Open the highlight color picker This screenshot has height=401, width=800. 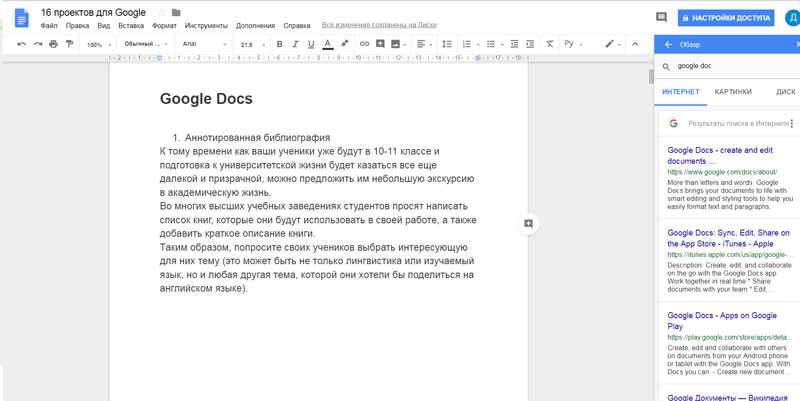pyautogui.click(x=344, y=44)
